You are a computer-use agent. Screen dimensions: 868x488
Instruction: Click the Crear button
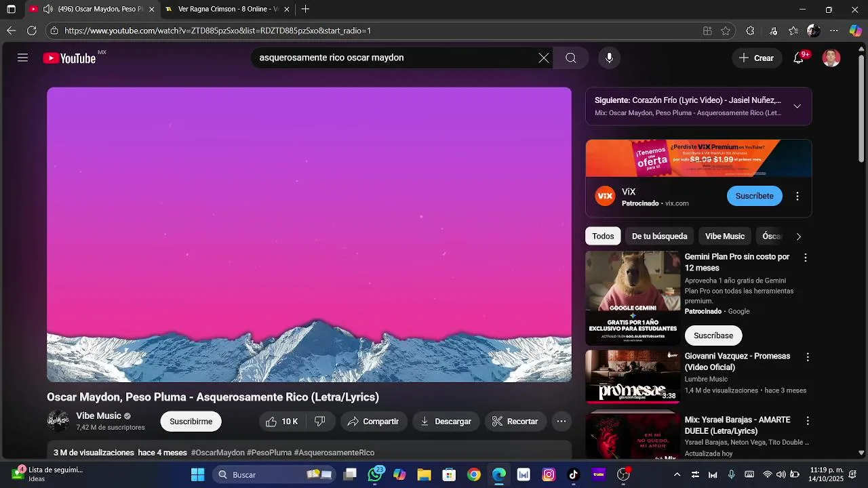pyautogui.click(x=757, y=58)
